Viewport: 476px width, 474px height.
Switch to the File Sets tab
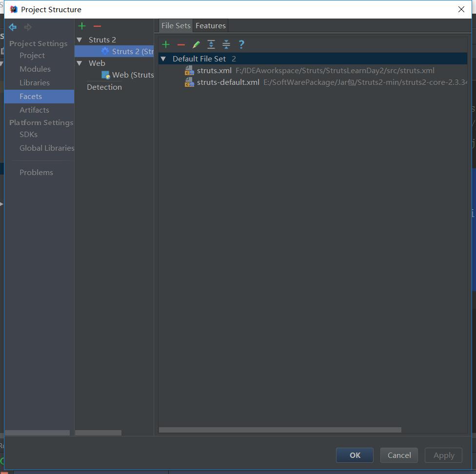tap(176, 25)
